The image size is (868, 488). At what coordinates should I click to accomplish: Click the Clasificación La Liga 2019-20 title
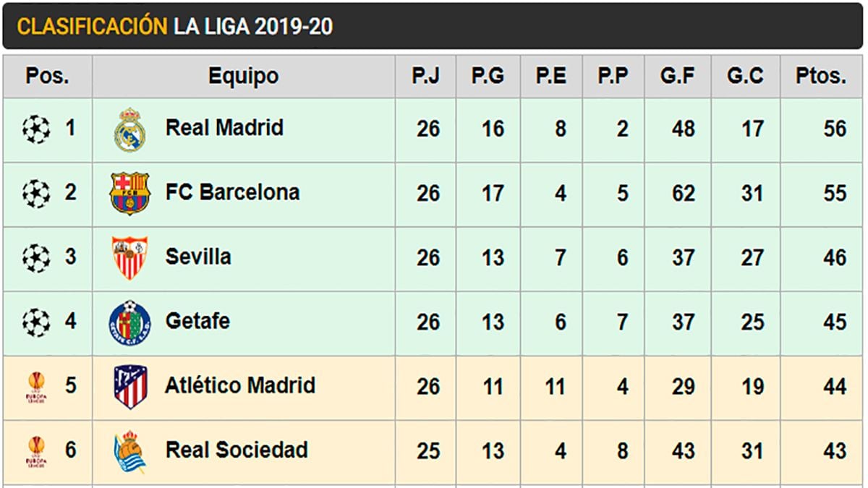(x=174, y=27)
